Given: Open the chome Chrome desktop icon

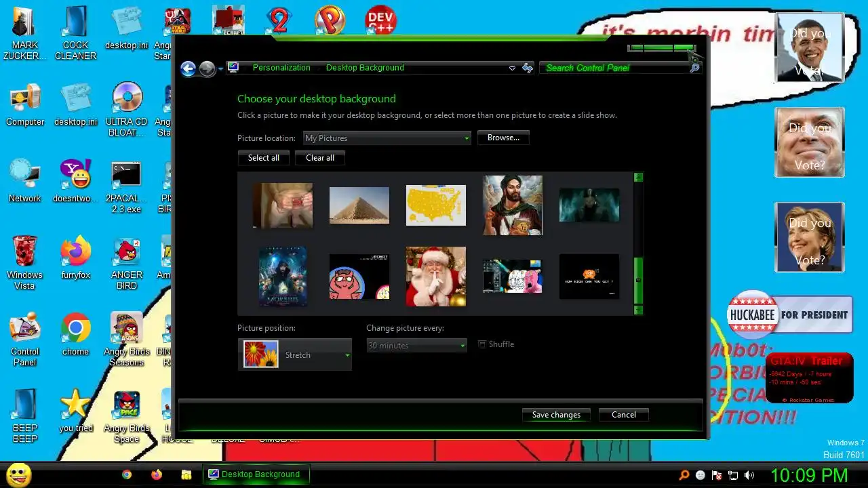Looking at the screenshot, I should 75,334.
